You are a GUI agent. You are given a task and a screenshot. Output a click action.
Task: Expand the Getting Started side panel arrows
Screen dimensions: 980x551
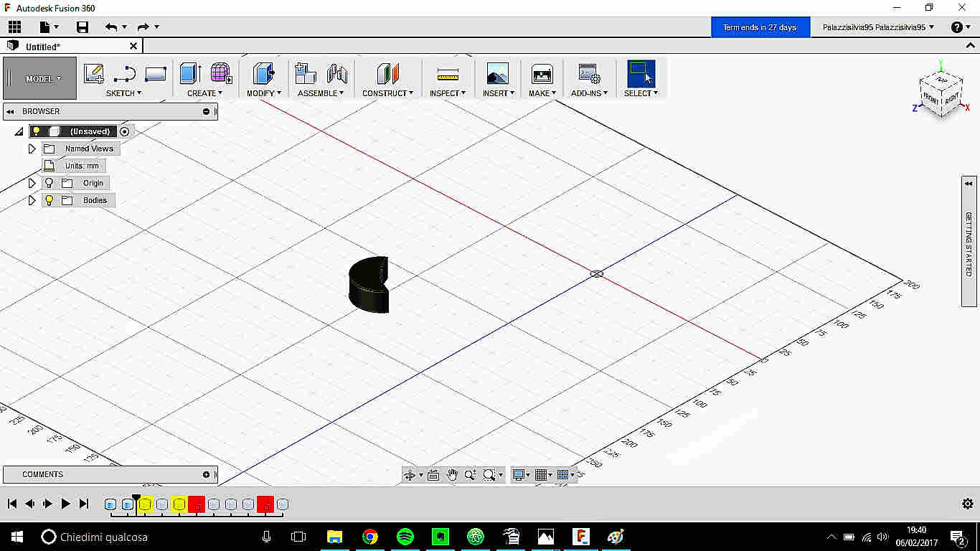tap(969, 184)
